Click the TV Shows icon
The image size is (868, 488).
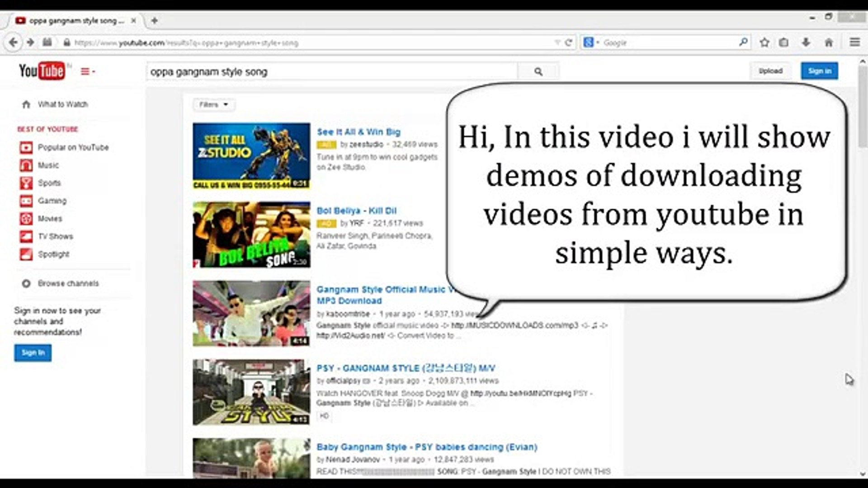[27, 236]
